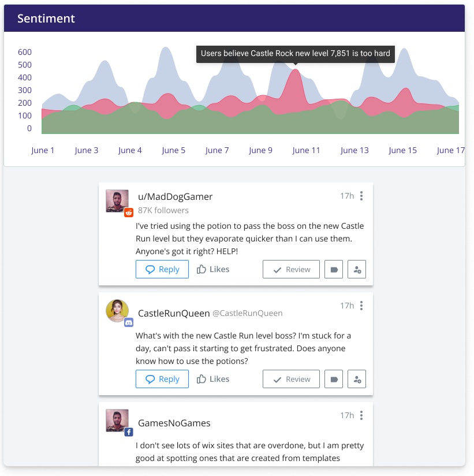
Task: Open the @CastleRunQueen handle link
Action: (x=248, y=313)
